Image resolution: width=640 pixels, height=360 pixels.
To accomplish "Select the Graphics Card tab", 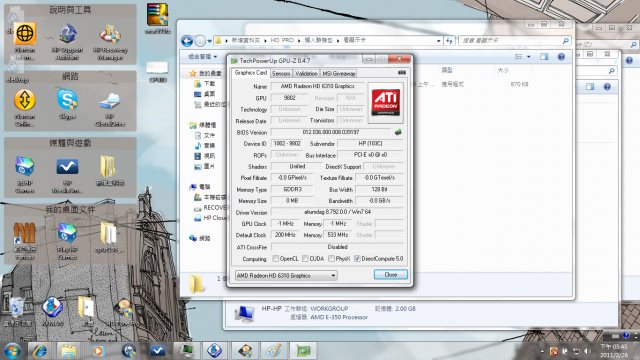I will [x=251, y=73].
